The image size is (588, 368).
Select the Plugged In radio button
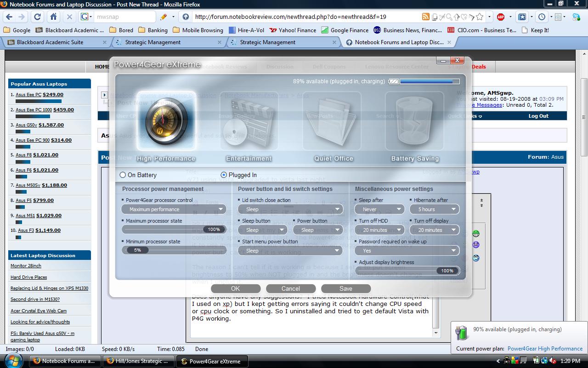point(224,175)
